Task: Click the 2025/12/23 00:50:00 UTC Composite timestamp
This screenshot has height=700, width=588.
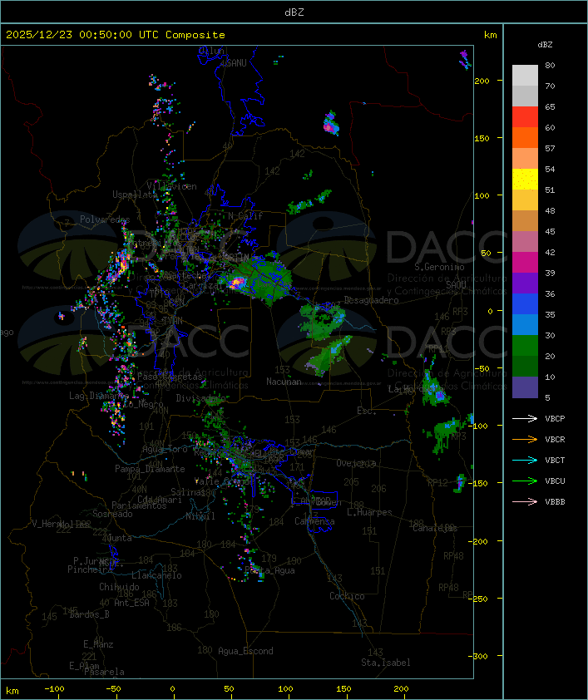Action: point(116,35)
